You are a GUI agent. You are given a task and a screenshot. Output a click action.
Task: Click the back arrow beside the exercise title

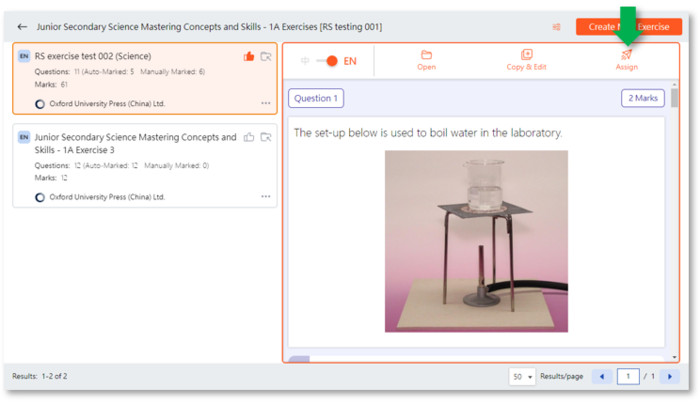(x=22, y=27)
